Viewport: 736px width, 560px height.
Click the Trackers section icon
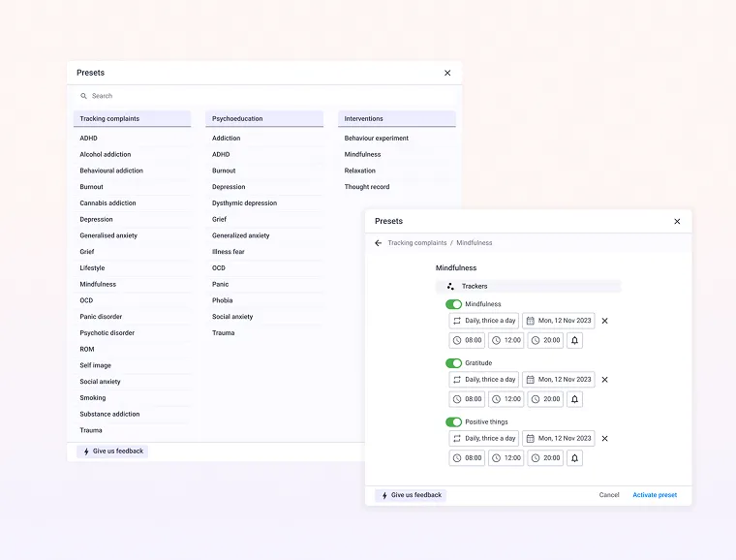tap(450, 286)
